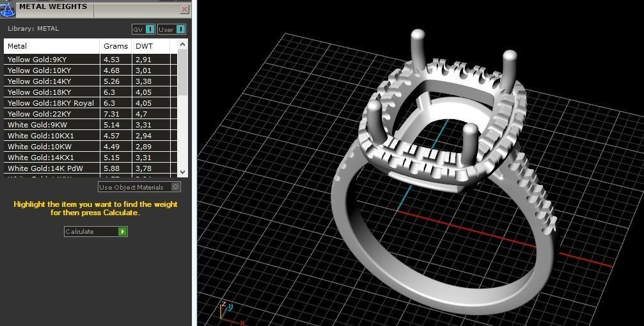Select the White Gold:14KX1 row
This screenshot has width=644, height=326.
90,158
